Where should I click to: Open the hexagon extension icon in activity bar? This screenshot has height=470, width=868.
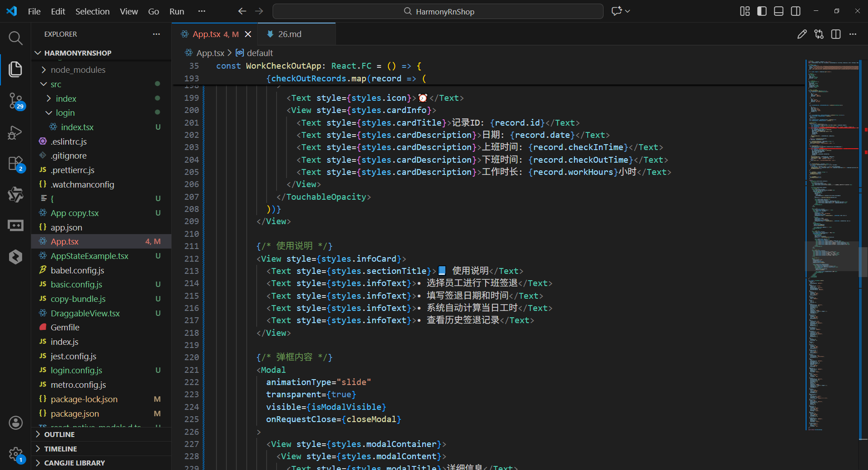click(x=15, y=257)
